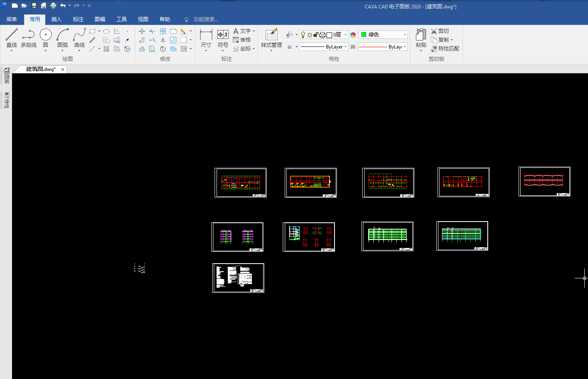Expand the undo history dropdown arrow
The width and height of the screenshot is (588, 379).
[x=69, y=6]
